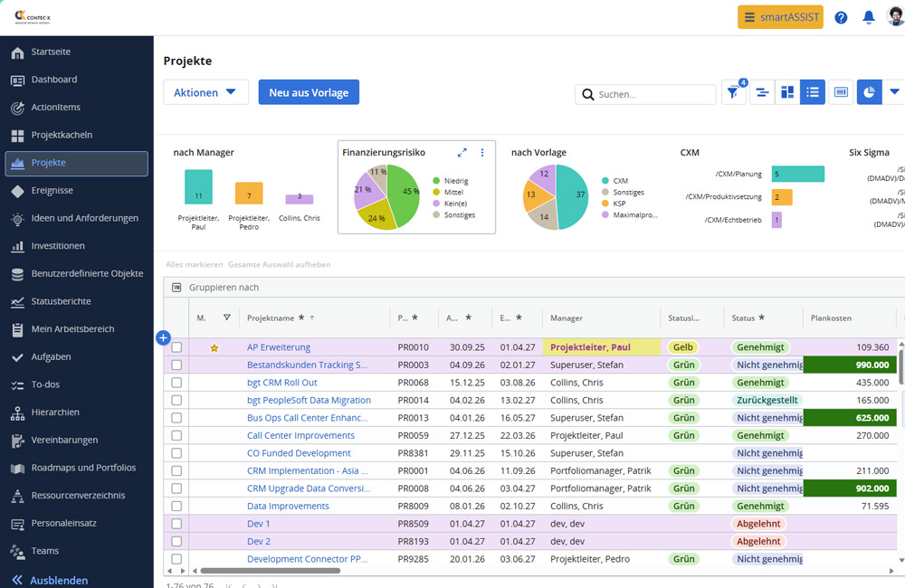Check the box for AP Erweiterung
The height and width of the screenshot is (588, 905).
[176, 347]
